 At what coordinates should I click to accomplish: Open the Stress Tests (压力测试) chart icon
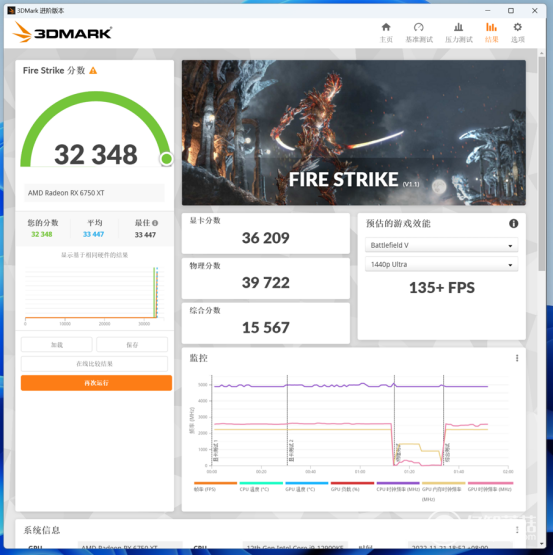458,32
